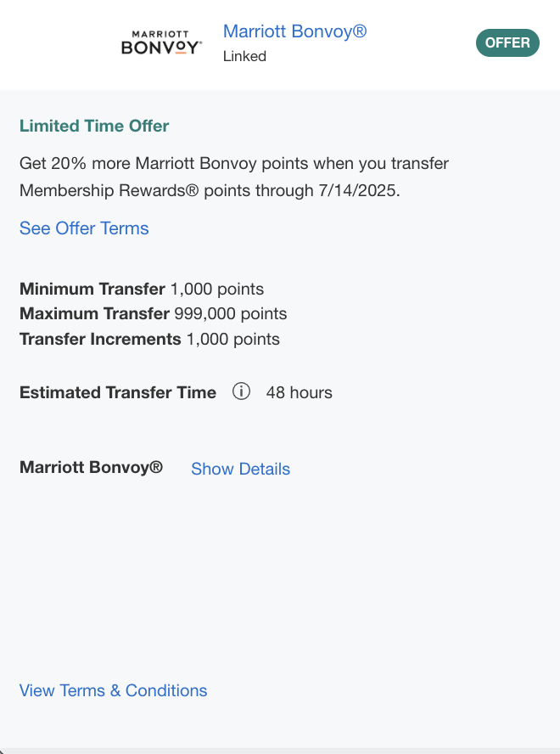The height and width of the screenshot is (754, 560).
Task: Open the Estimated Transfer Time info icon
Action: (x=241, y=391)
